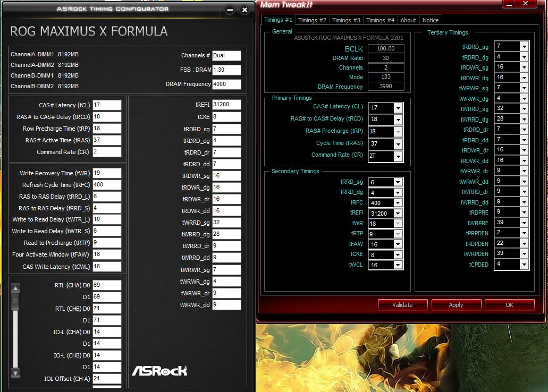Click the ChannelA-DIMM1 8192MB entry
This screenshot has width=548, height=392.
tap(45, 55)
